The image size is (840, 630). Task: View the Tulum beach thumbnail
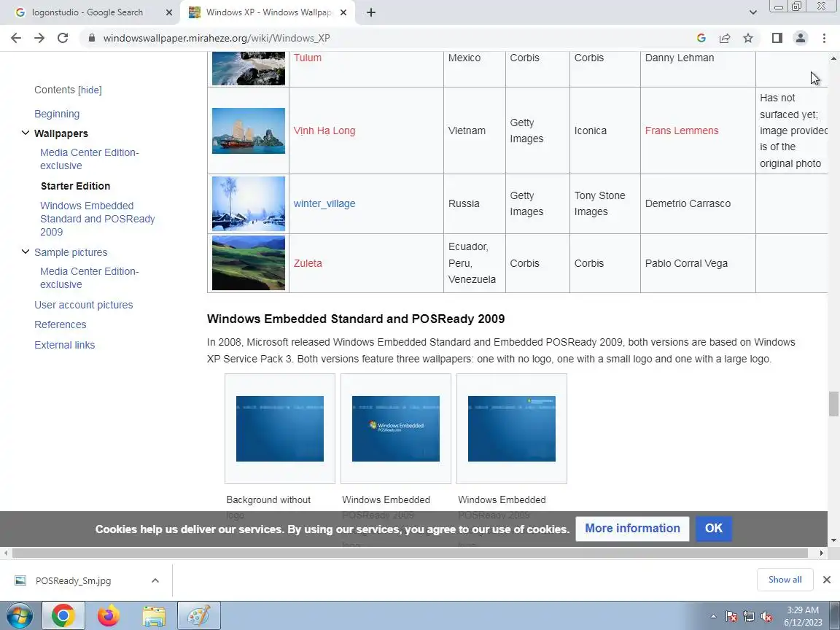point(249,69)
